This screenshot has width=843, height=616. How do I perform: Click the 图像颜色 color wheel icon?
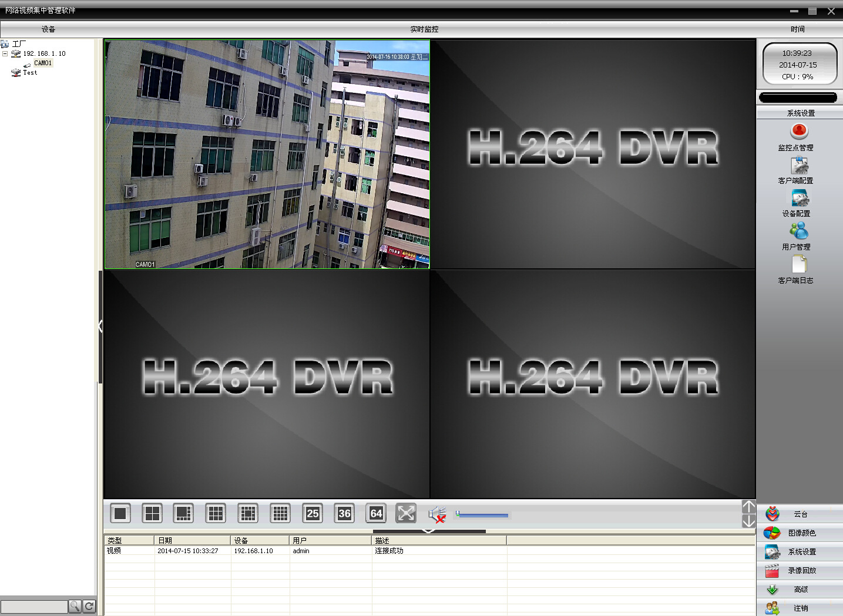(x=772, y=533)
